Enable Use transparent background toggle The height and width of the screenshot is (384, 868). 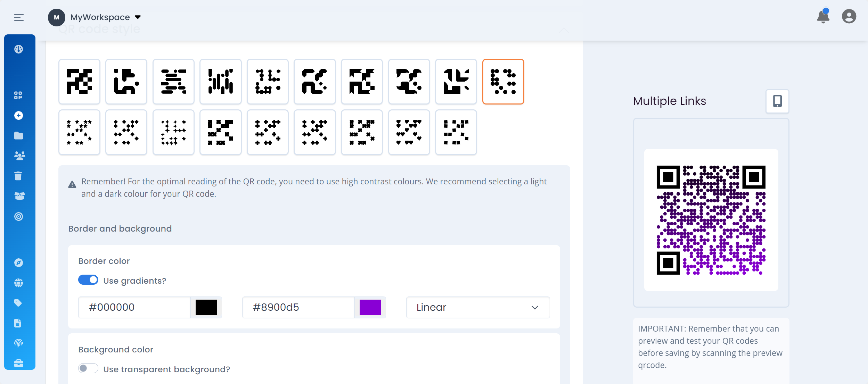(x=88, y=368)
